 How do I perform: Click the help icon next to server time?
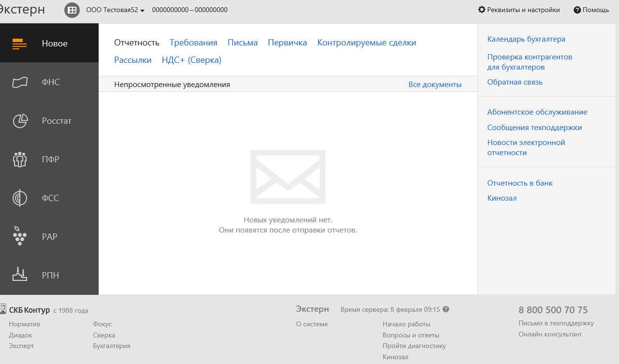pos(446,309)
